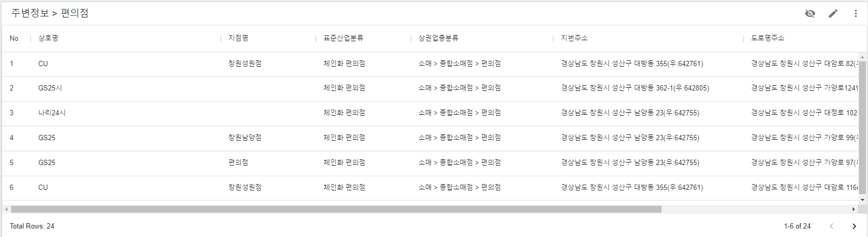868x237 pixels.
Task: Click the 상권업종분류 column header
Action: coord(438,38)
